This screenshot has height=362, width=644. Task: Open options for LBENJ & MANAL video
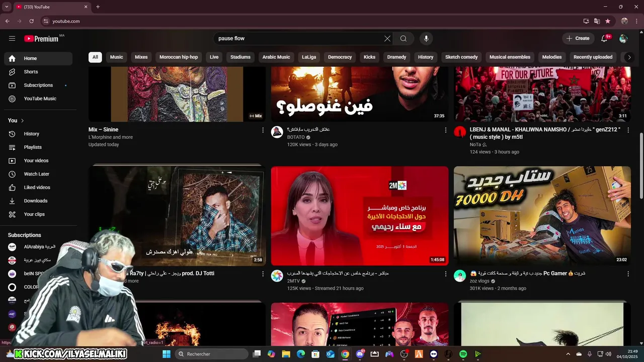628,130
